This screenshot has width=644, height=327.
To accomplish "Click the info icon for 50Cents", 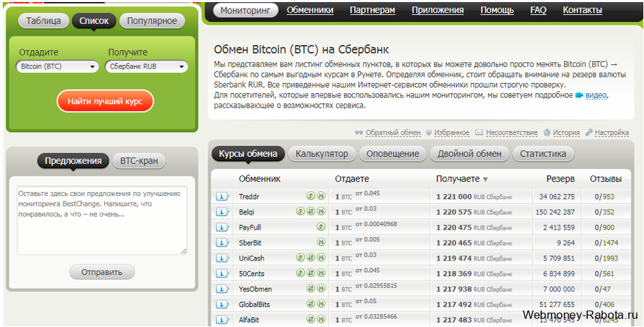I will (222, 274).
